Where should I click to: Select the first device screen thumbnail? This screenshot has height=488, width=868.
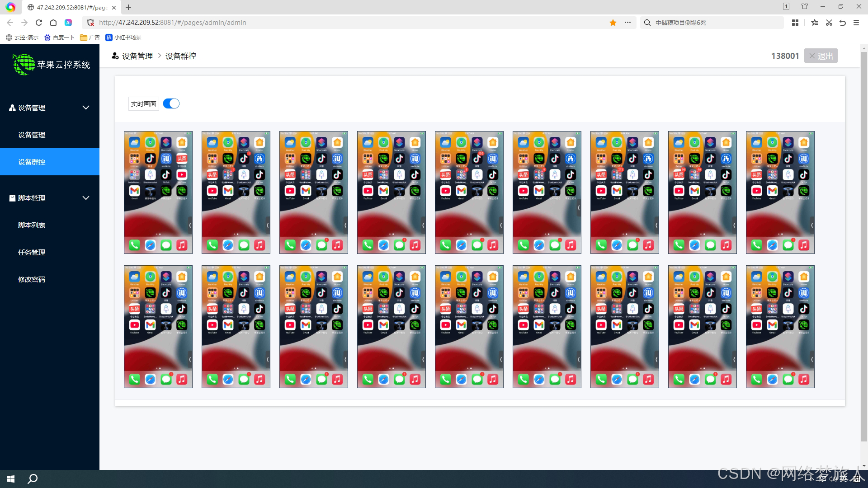pyautogui.click(x=158, y=192)
